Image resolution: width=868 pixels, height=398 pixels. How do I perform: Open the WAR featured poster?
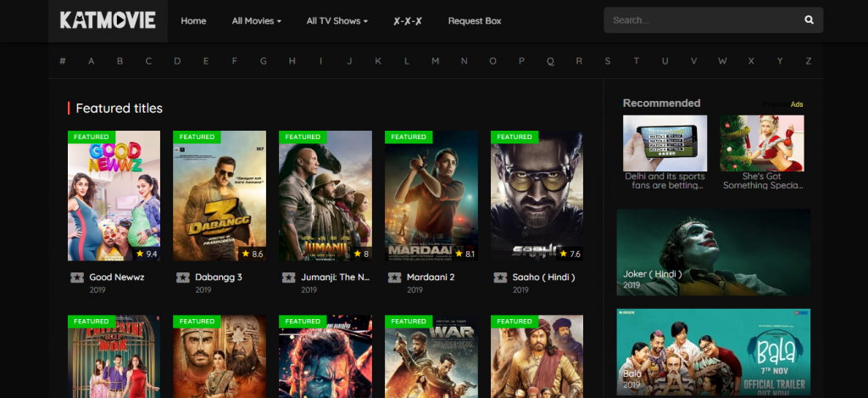(431, 356)
